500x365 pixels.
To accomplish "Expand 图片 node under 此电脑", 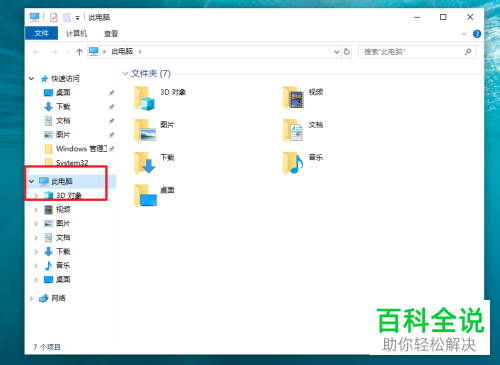I will tap(36, 223).
